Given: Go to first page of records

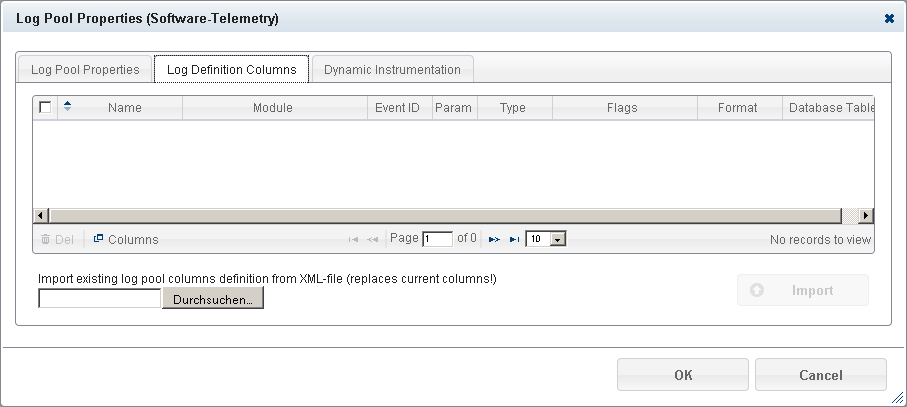Looking at the screenshot, I should pyautogui.click(x=353, y=240).
